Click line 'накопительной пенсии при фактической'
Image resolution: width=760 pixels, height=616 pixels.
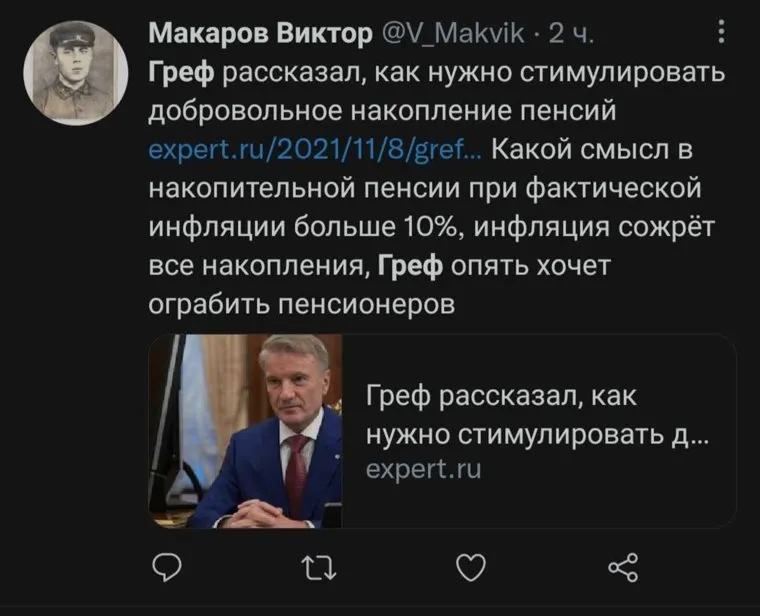point(425,189)
